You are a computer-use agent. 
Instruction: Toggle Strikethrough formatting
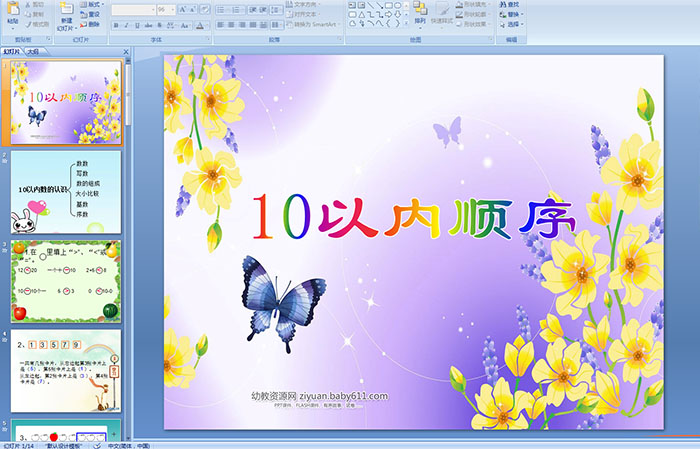click(148, 25)
